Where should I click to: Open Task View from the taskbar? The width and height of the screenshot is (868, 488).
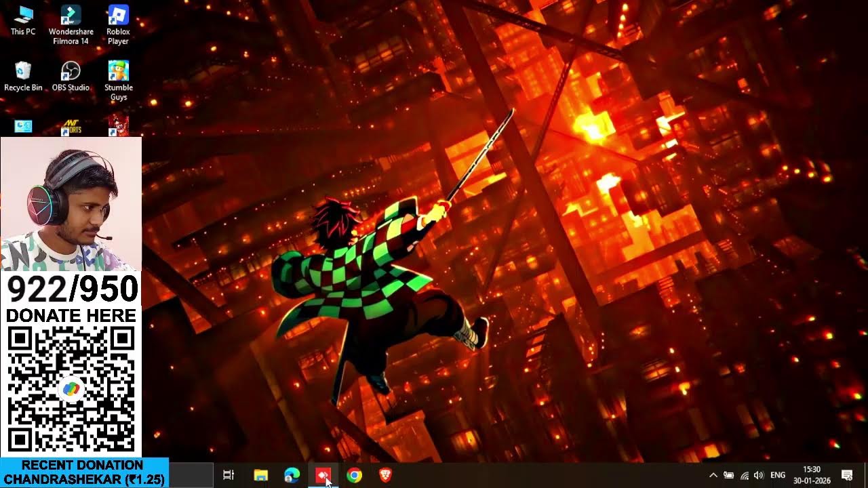[229, 475]
